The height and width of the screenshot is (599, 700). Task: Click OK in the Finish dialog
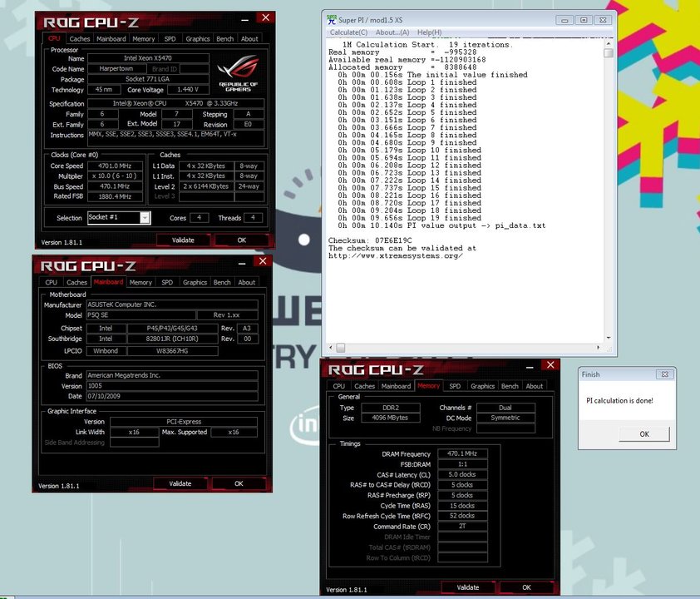click(644, 433)
